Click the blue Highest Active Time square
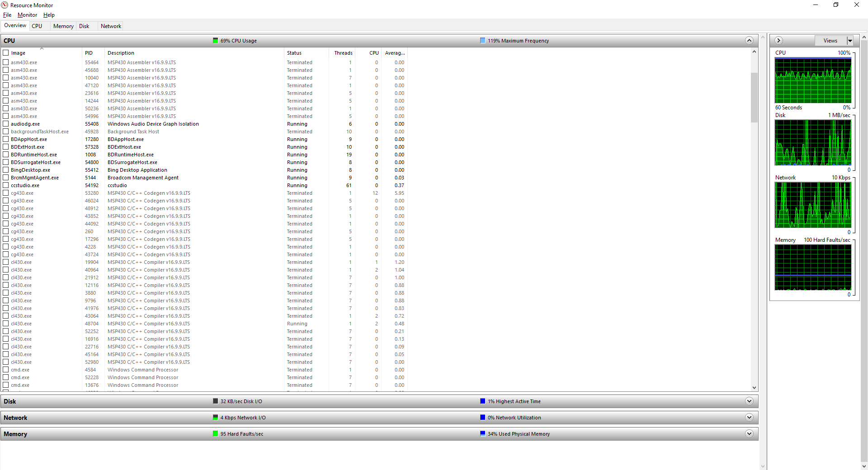Screen dimensions: 868x470 (483, 401)
